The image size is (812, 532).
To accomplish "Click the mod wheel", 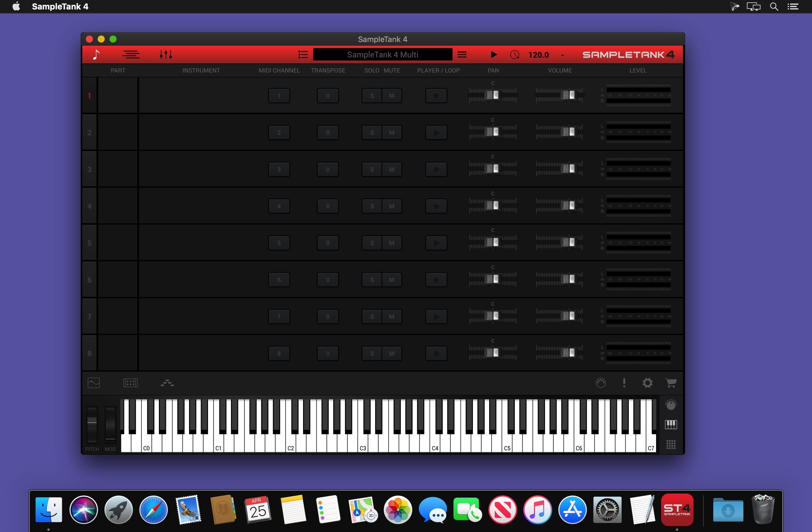I will [x=110, y=425].
